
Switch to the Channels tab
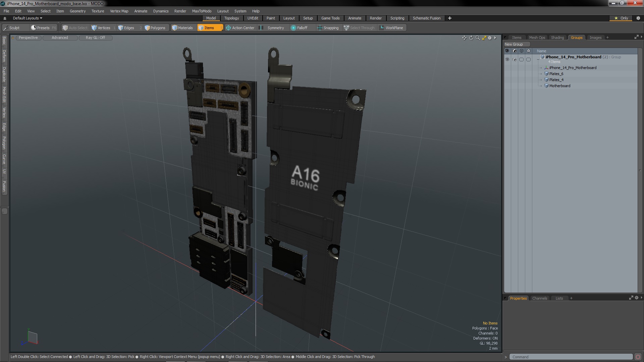tap(539, 298)
